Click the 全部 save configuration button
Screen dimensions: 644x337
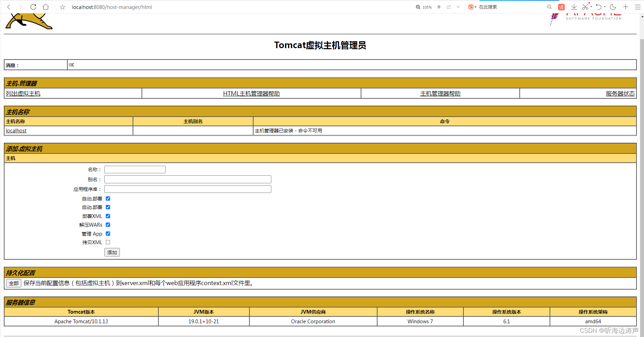tap(14, 283)
